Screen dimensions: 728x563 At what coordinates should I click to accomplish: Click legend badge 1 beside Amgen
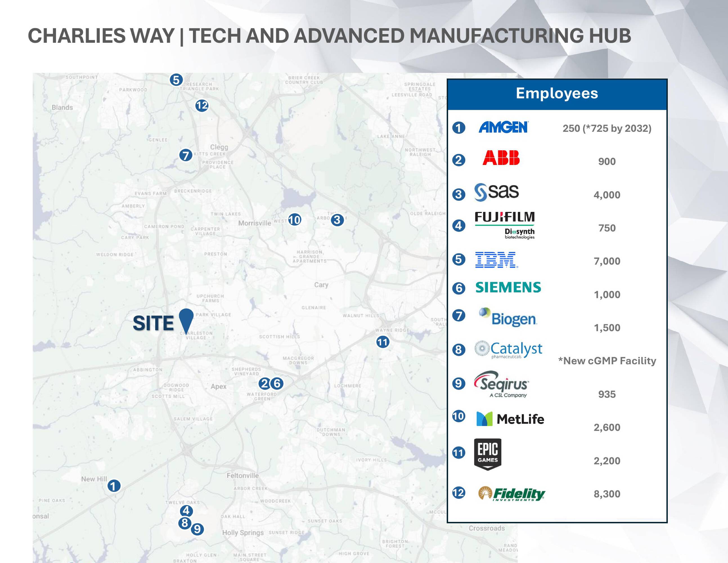pos(459,128)
